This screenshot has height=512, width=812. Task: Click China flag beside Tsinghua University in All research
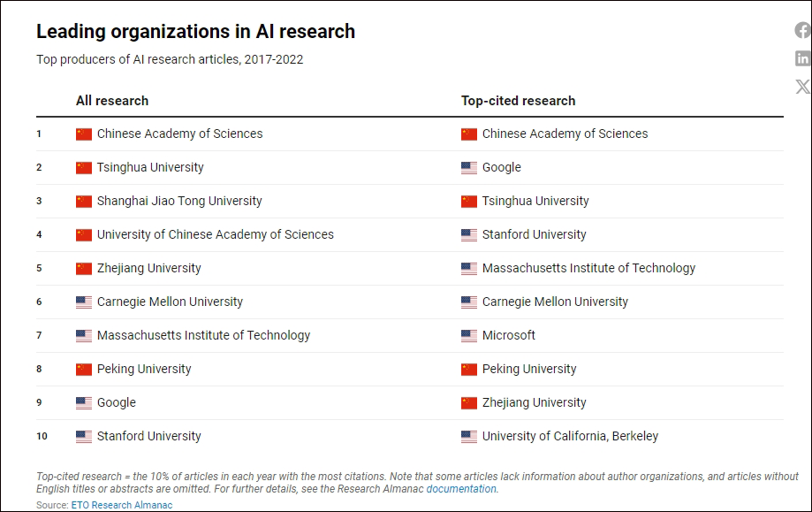[84, 168]
